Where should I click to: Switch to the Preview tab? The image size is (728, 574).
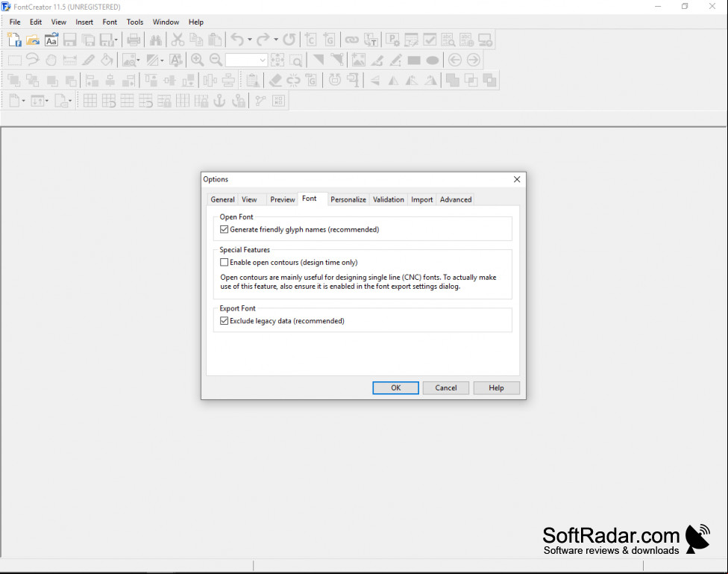[x=282, y=199]
